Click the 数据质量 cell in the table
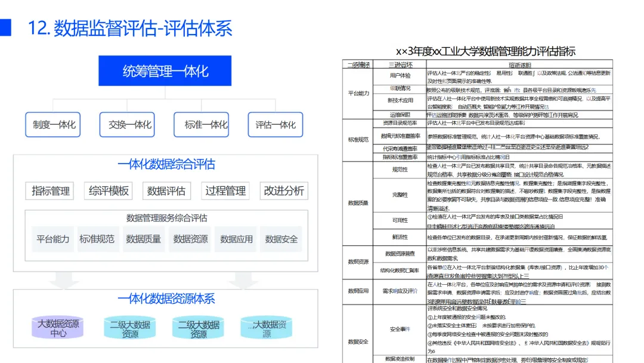This screenshot has width=644, height=363. point(358,203)
